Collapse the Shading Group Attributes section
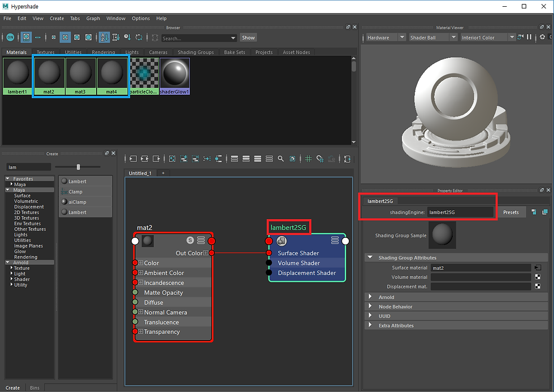The width and height of the screenshot is (554, 392). point(370,258)
